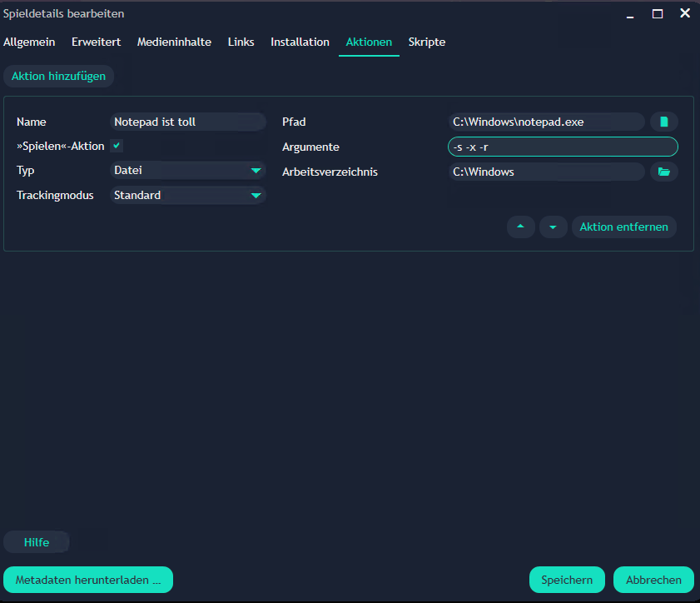The width and height of the screenshot is (700, 603).
Task: Open the Installation tab
Action: 300,42
